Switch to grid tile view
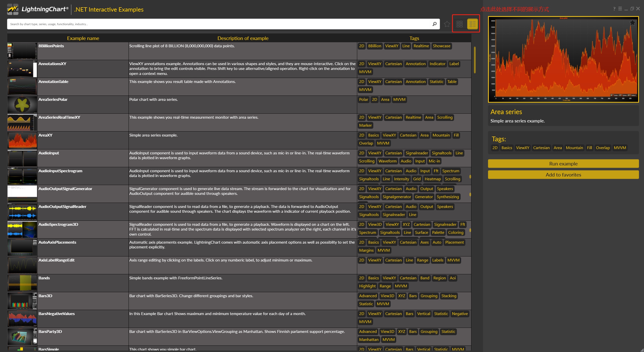Screen dimensions: 644x352 (x=460, y=24)
